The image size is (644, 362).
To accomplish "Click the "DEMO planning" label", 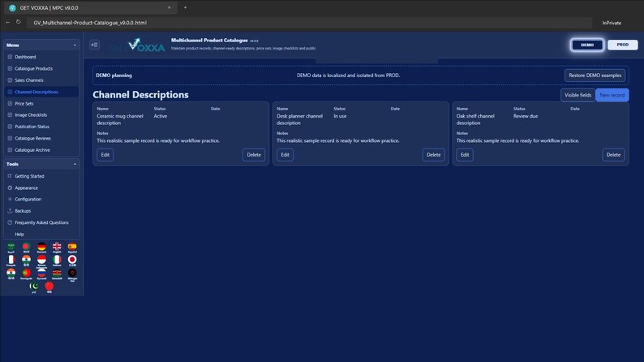I will pyautogui.click(x=114, y=75).
